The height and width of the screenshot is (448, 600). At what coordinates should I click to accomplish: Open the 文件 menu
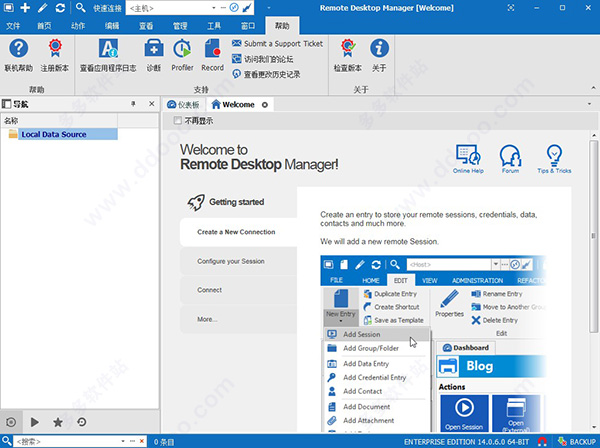point(13,26)
